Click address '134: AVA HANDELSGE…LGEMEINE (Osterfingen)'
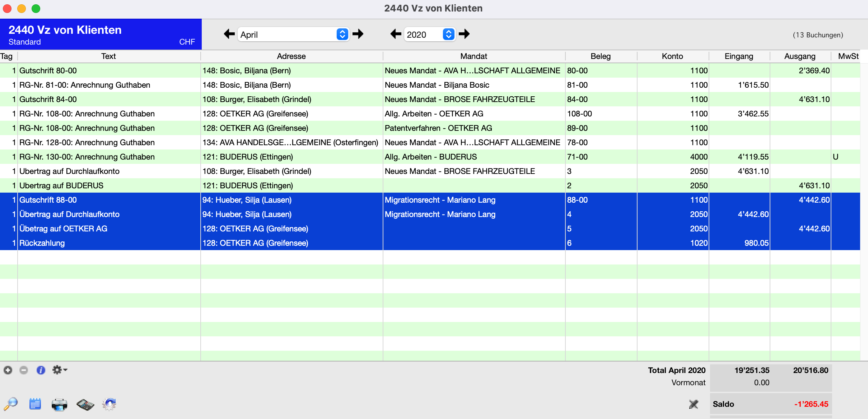The width and height of the screenshot is (868, 419). pos(290,142)
